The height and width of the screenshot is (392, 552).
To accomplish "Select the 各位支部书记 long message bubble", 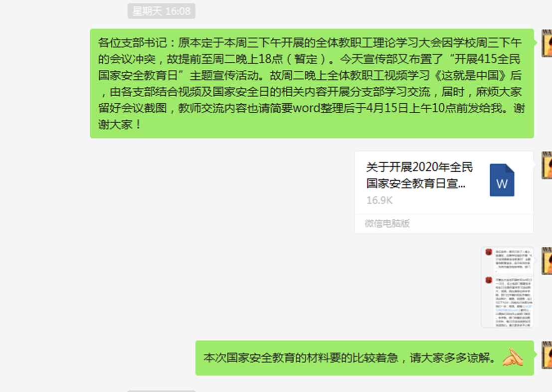I will click(x=312, y=83).
